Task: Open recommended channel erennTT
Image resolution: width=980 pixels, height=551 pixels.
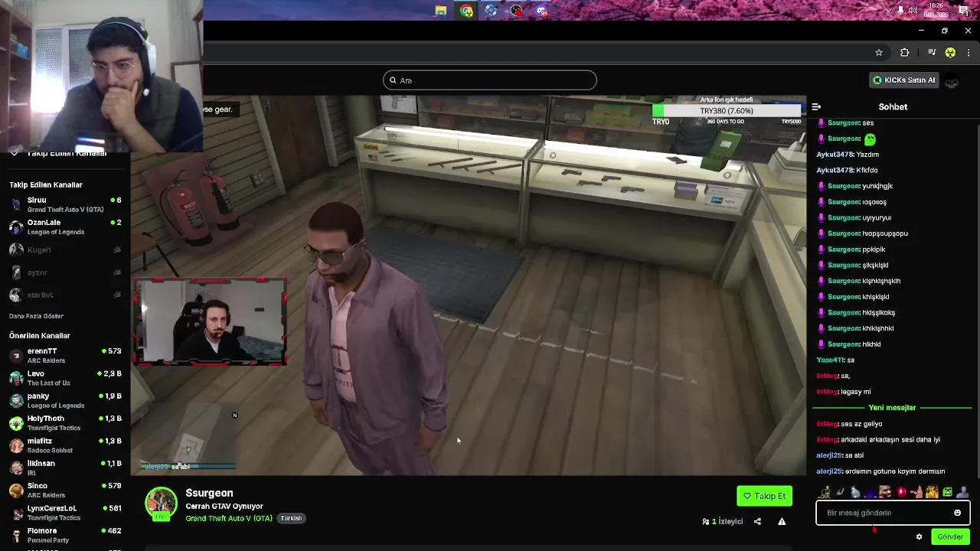Action: (x=65, y=355)
